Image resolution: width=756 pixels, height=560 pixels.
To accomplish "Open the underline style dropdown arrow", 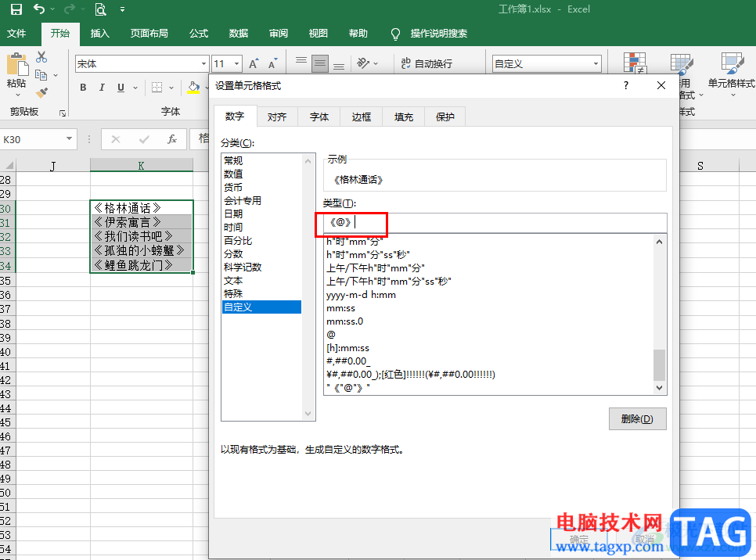I will pos(135,88).
